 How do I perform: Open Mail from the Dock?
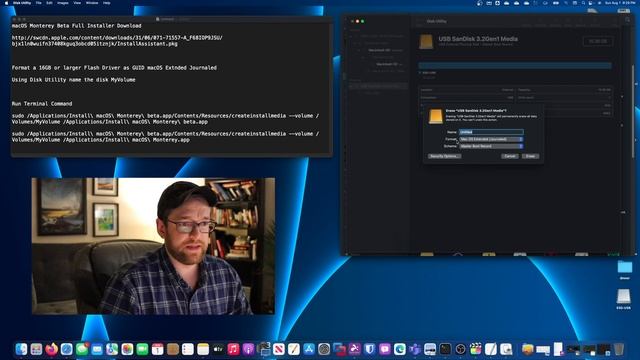[x=97, y=349]
